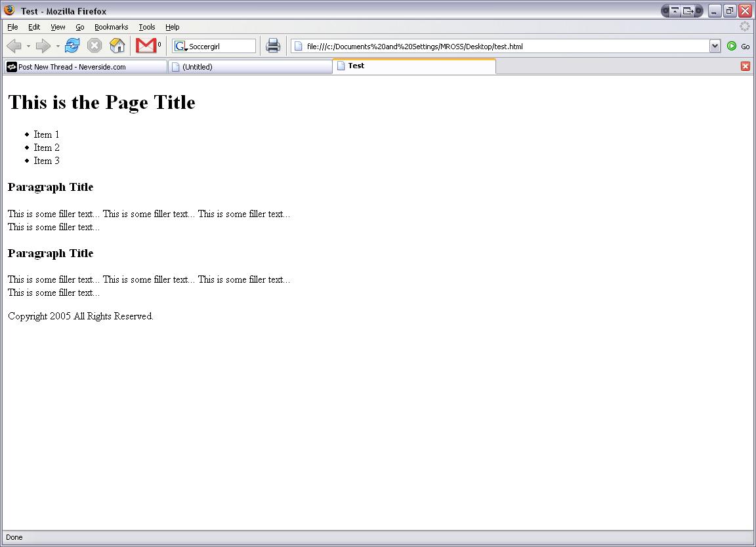Open the Bookmarks menu
This screenshot has width=756, height=547.
[111, 27]
